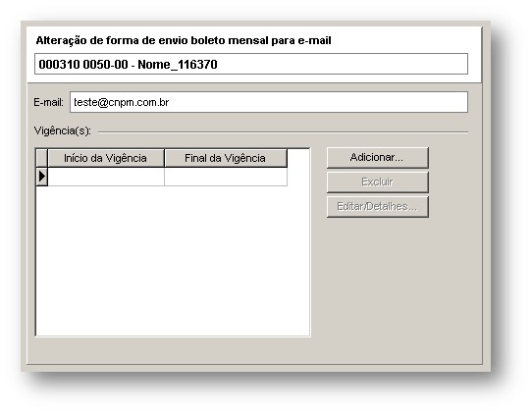
Task: Click blank grid area below the first row
Action: point(173,261)
